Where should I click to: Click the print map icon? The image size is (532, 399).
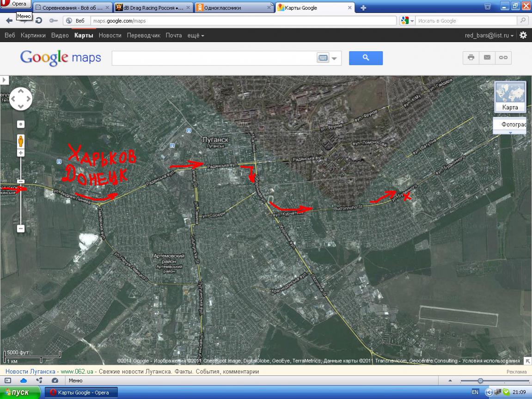coord(471,58)
